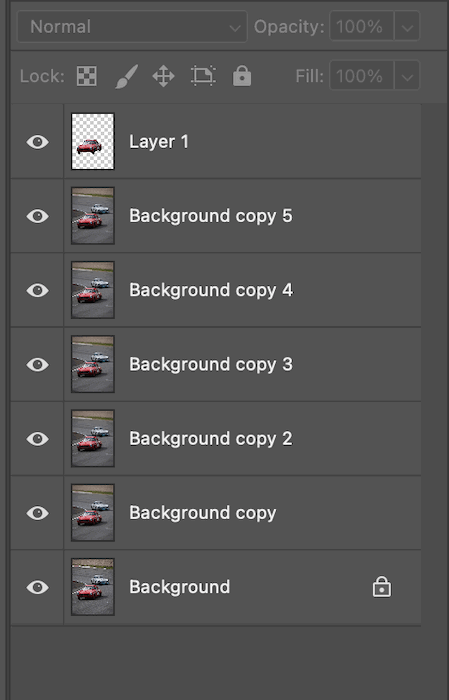This screenshot has height=700, width=449.
Task: Select the Layer 1 layer name
Action: click(159, 142)
